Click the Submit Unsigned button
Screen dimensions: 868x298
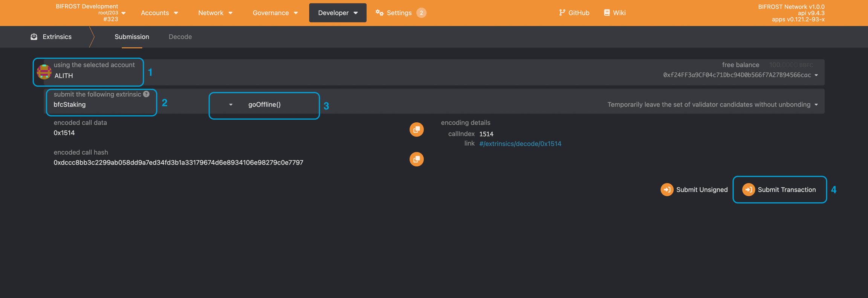(694, 190)
